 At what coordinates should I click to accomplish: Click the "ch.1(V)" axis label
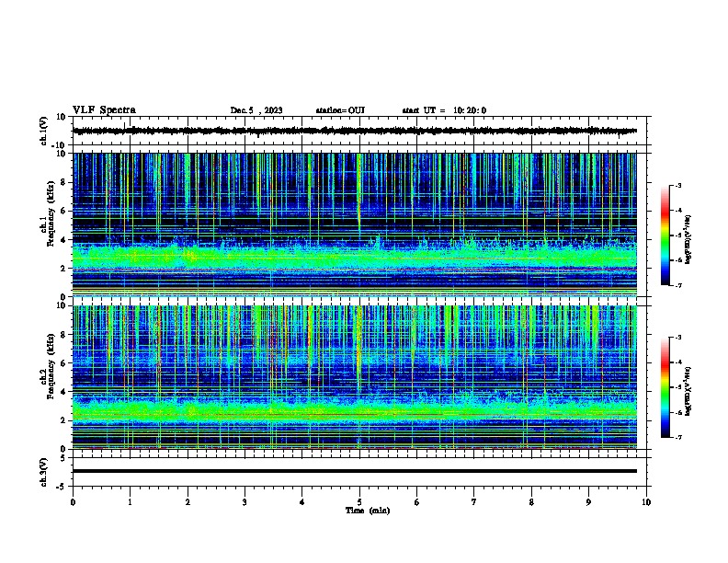(44, 131)
